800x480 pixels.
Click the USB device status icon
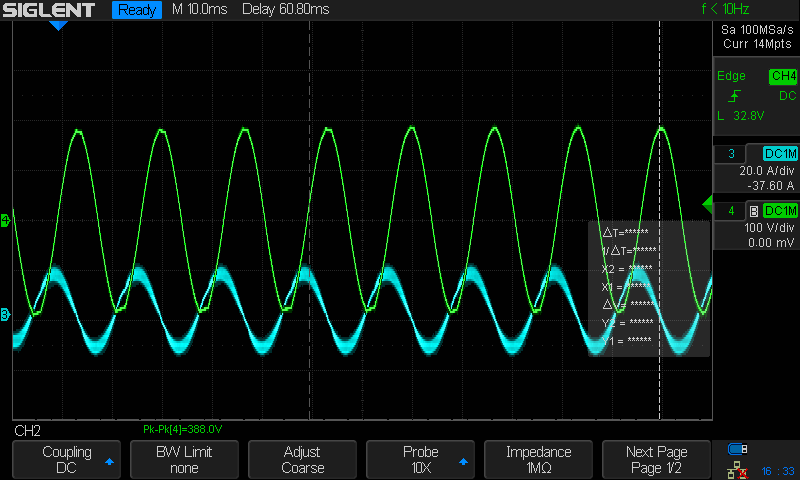[737, 449]
